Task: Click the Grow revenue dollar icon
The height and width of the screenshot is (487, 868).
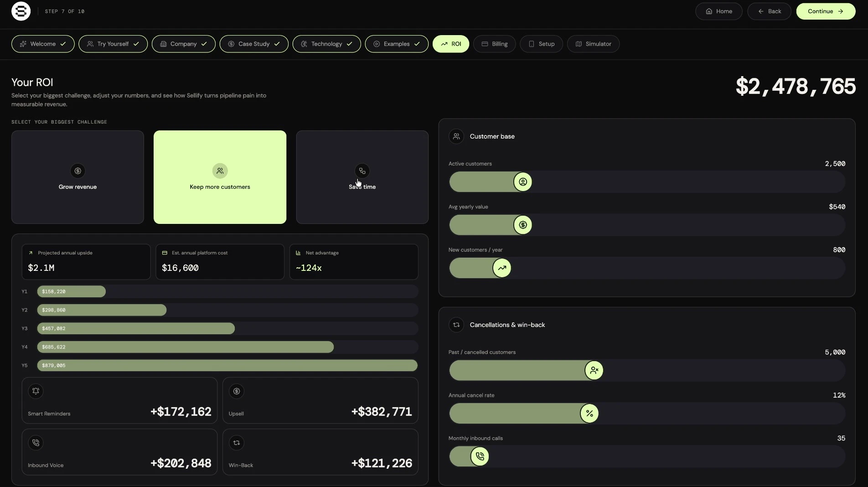Action: (77, 171)
